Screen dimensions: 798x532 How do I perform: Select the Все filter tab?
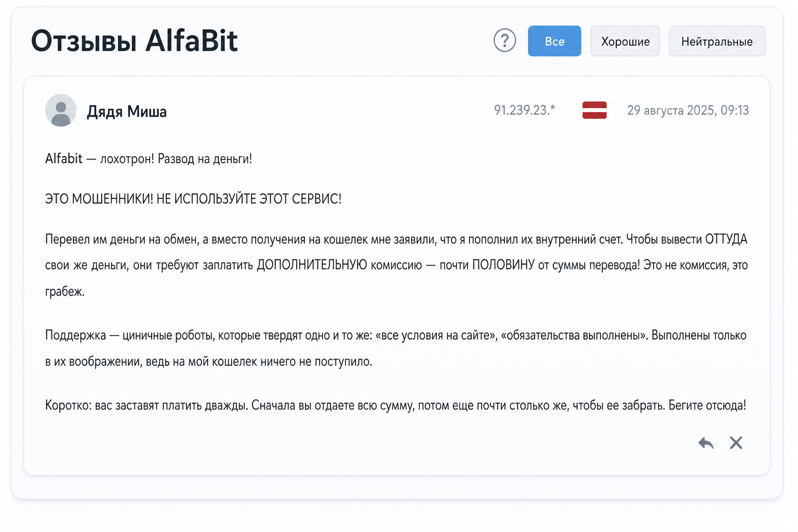pyautogui.click(x=554, y=41)
